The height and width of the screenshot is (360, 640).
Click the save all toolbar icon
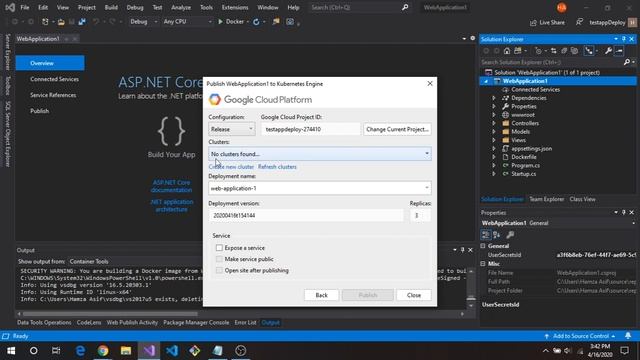pos(82,22)
